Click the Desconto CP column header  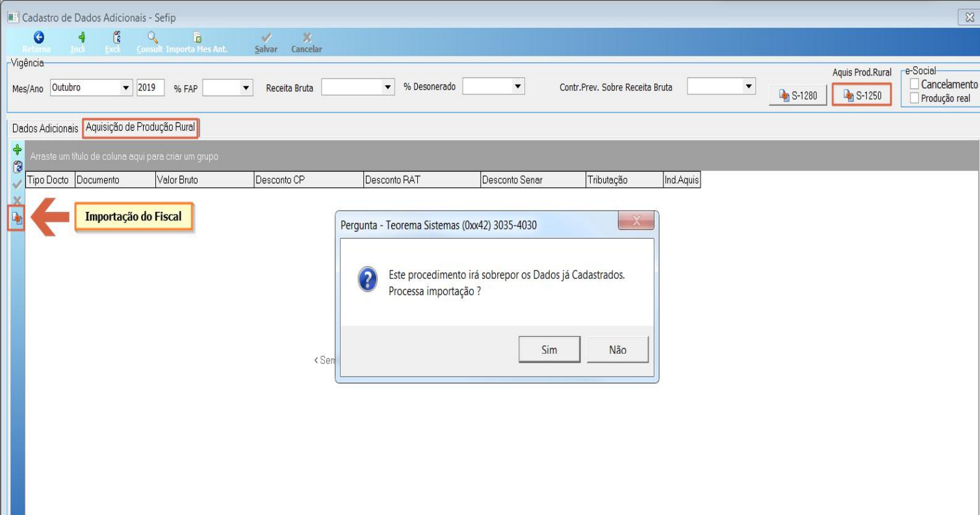[x=309, y=180]
